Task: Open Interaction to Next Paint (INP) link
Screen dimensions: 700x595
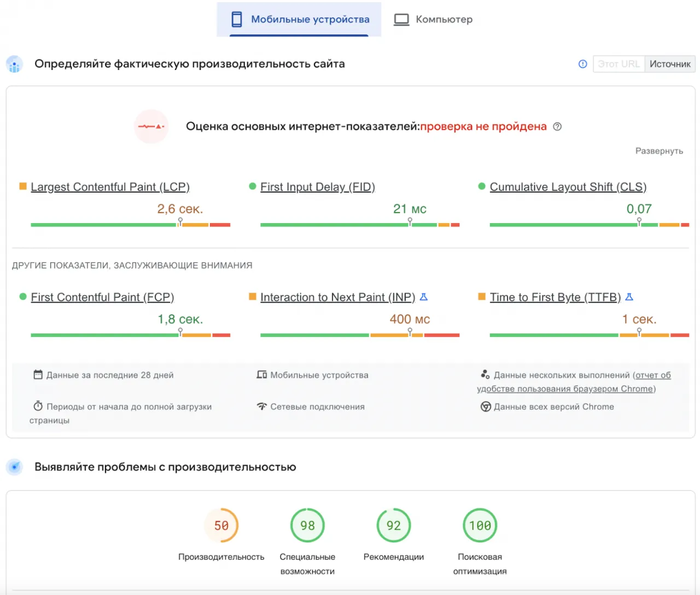Action: click(337, 297)
